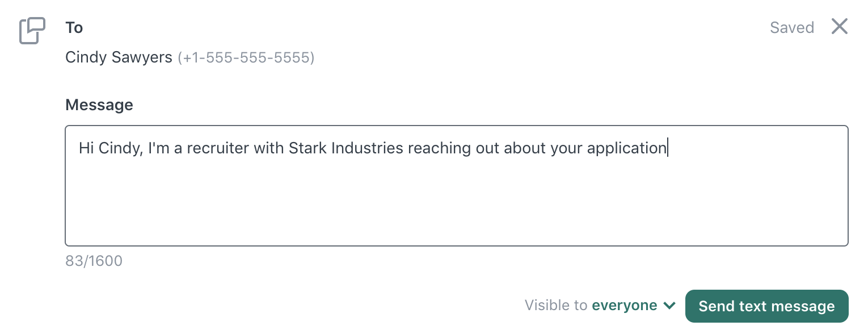This screenshot has height=334, width=868.
Task: Click the word about in message text
Action: click(525, 148)
